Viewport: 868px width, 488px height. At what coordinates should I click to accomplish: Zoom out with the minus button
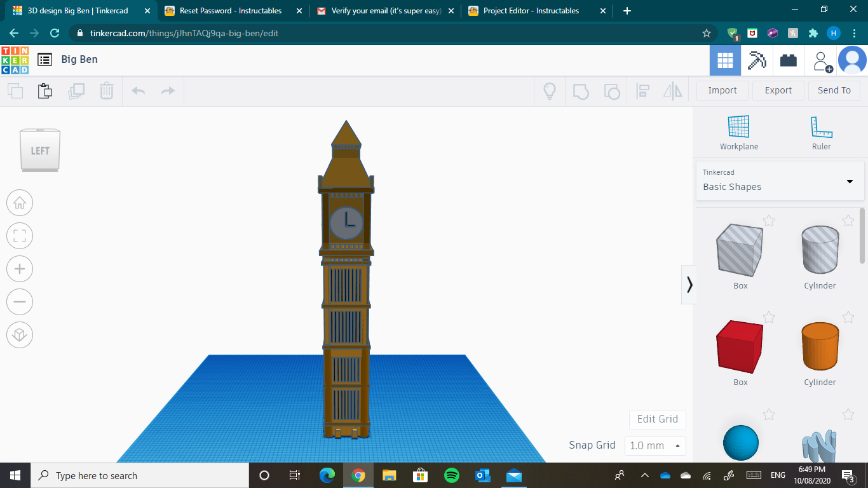click(20, 302)
